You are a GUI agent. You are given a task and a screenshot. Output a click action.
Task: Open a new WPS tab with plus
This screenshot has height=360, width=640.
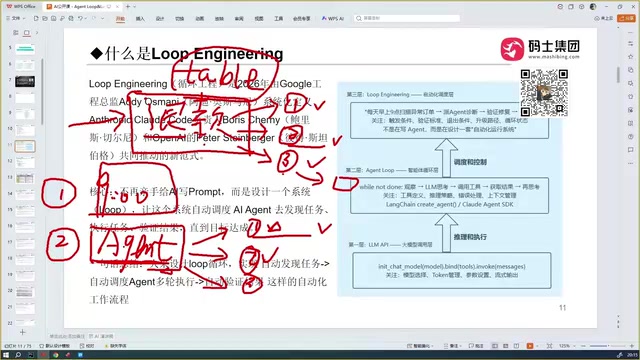(128, 7)
